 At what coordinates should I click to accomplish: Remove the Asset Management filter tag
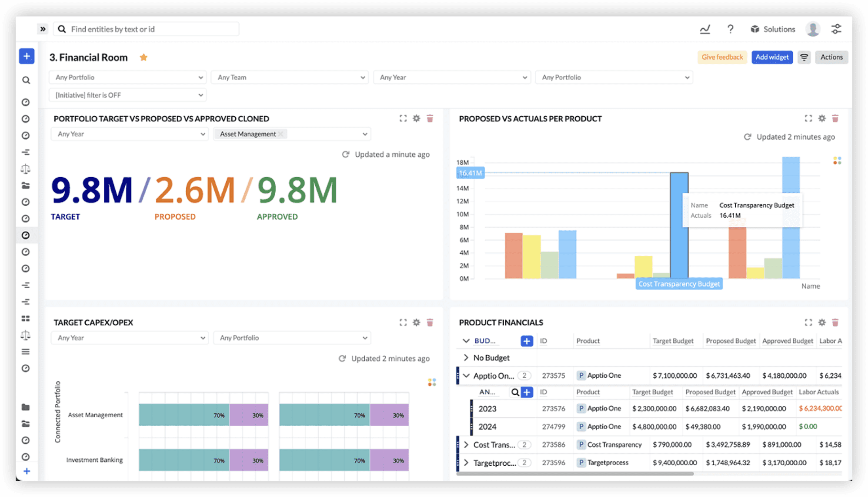click(x=281, y=134)
